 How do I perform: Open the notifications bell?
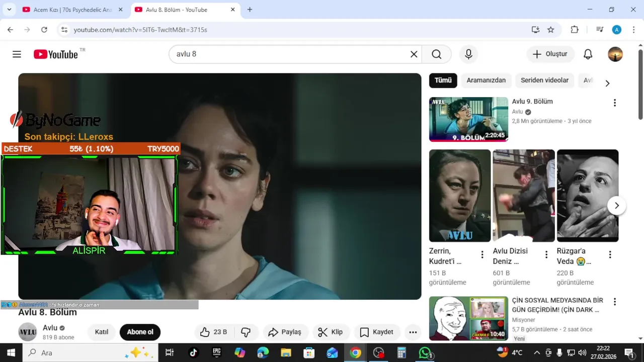click(588, 54)
